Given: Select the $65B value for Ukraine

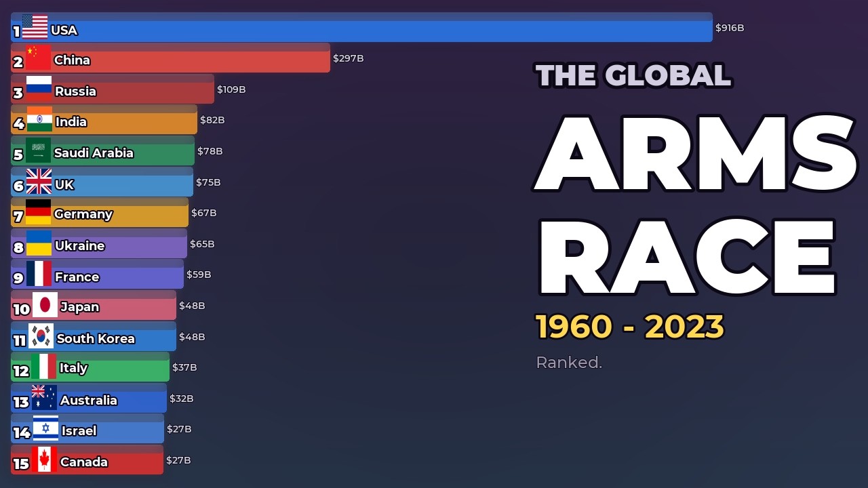Looking at the screenshot, I should [x=202, y=244].
